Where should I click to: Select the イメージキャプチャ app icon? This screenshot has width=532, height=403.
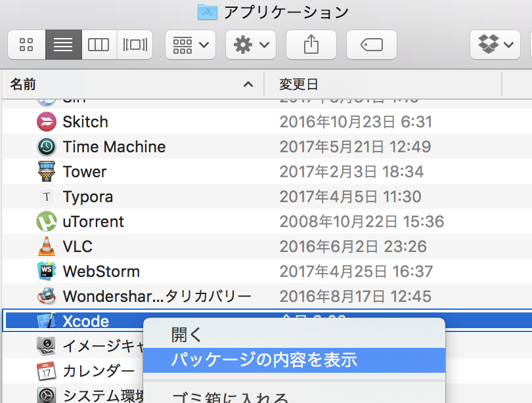47,346
